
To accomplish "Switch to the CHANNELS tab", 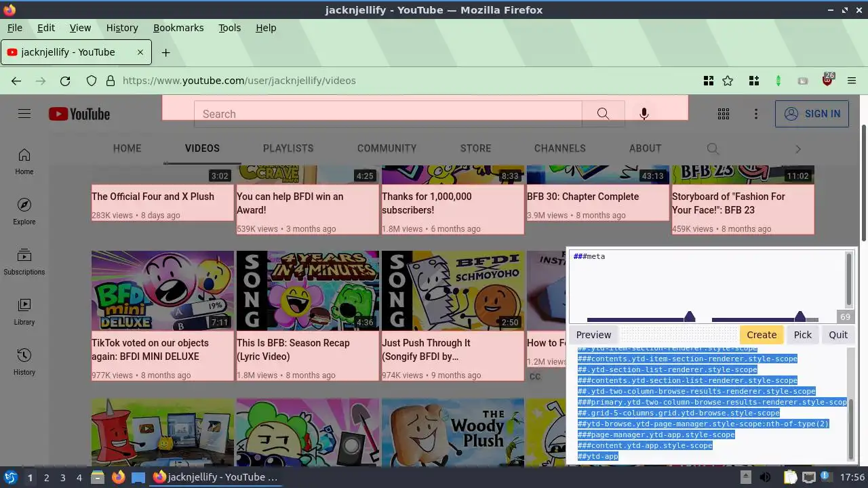I will coord(559,148).
